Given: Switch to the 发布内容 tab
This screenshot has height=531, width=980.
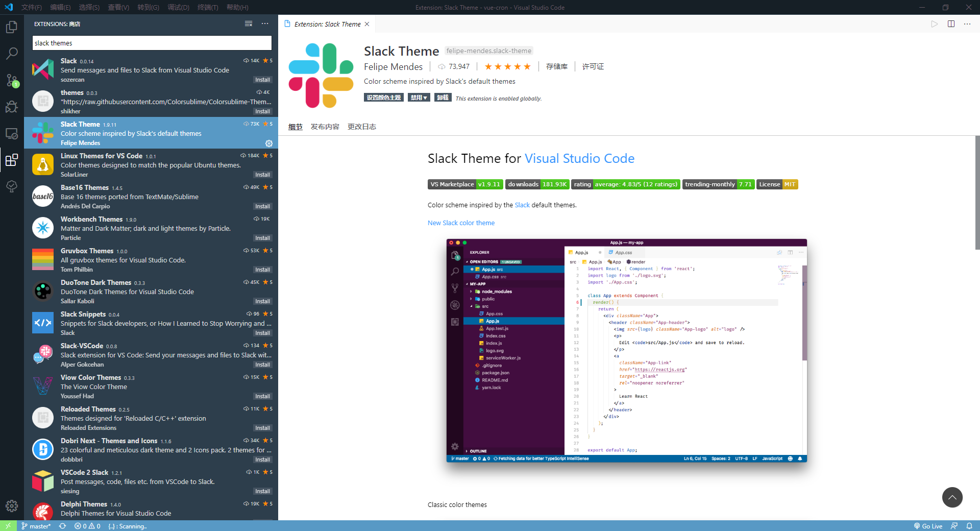Looking at the screenshot, I should click(325, 127).
